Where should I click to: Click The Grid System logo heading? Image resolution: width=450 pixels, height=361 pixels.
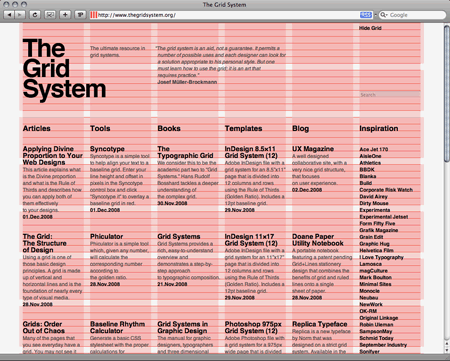(64, 69)
